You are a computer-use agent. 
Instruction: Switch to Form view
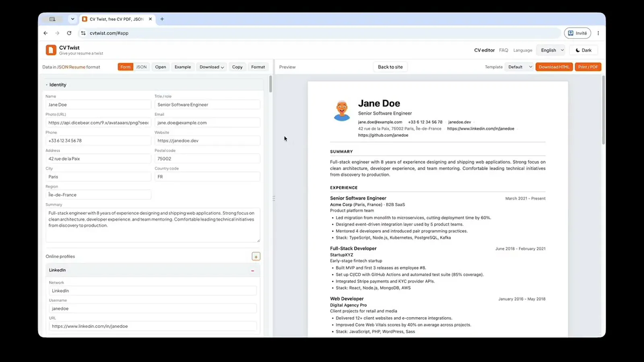(125, 67)
